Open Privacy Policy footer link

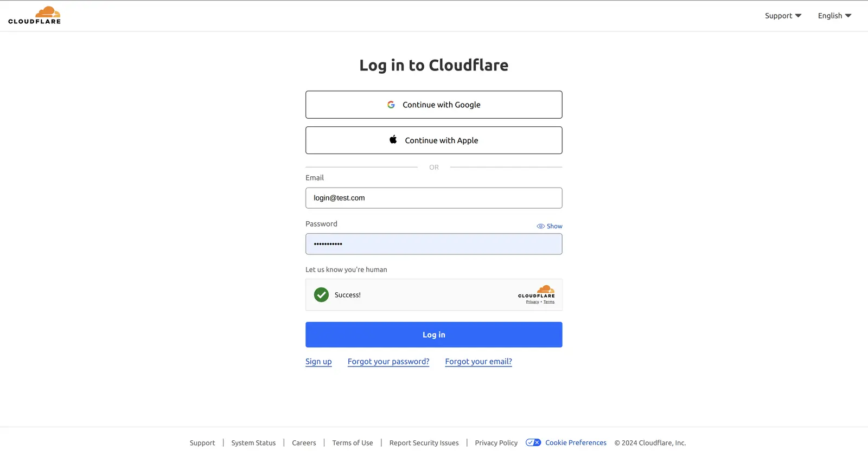tap(496, 443)
